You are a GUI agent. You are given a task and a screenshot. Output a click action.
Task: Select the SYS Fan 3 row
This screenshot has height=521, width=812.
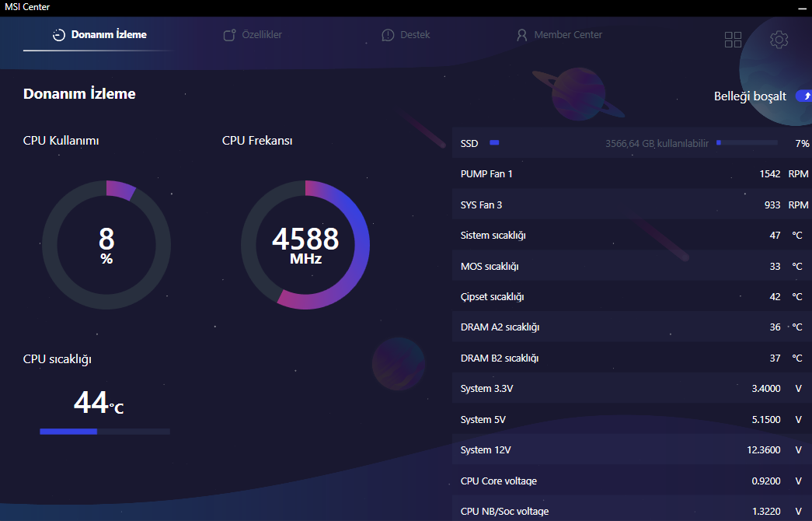coord(632,205)
